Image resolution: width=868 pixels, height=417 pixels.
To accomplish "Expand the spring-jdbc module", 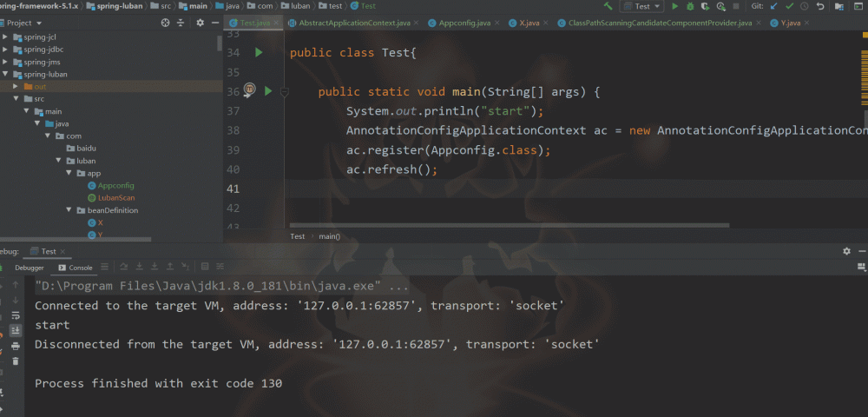I will tap(5, 50).
